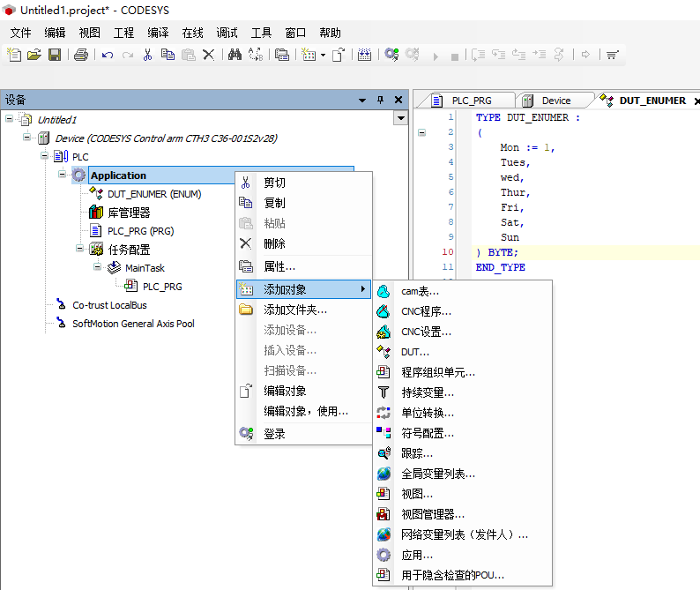Add 持续变量 from the submenu
Image resolution: width=700 pixels, height=590 pixels.
click(462, 393)
